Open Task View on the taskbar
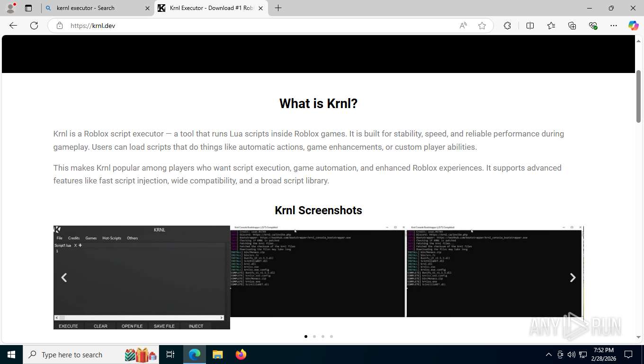The width and height of the screenshot is (644, 364). point(170,355)
